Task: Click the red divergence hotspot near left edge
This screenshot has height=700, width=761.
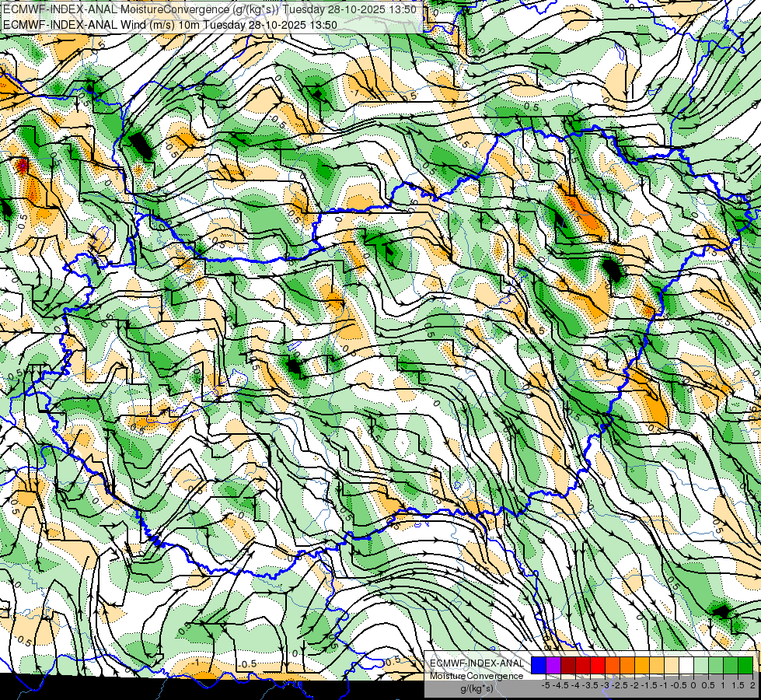Action: coord(22,165)
